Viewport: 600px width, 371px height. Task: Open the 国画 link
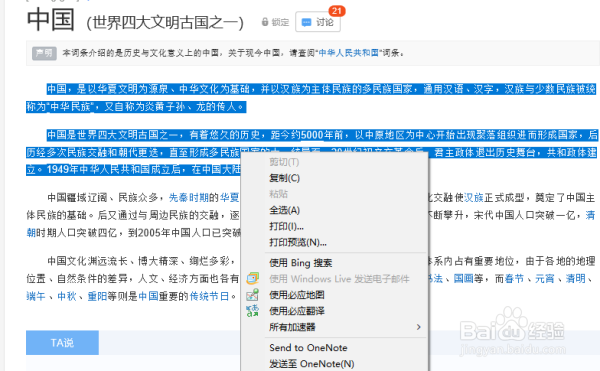click(463, 278)
